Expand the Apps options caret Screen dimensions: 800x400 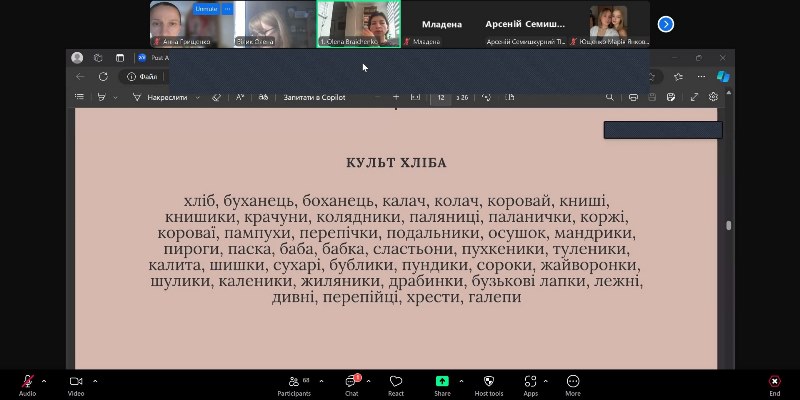pyautogui.click(x=546, y=381)
